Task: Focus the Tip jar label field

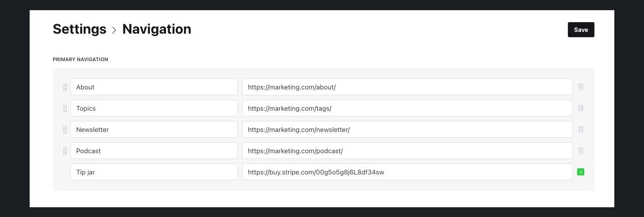Action: pos(154,172)
